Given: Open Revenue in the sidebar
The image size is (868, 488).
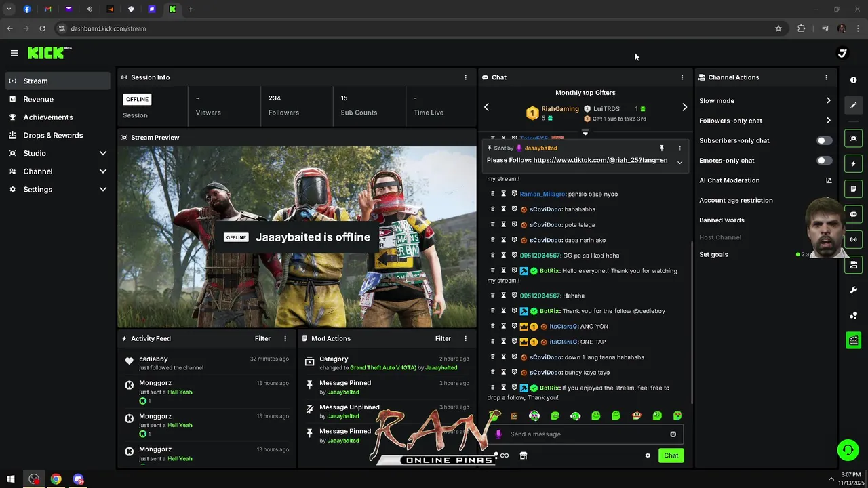Looking at the screenshot, I should coord(58,99).
